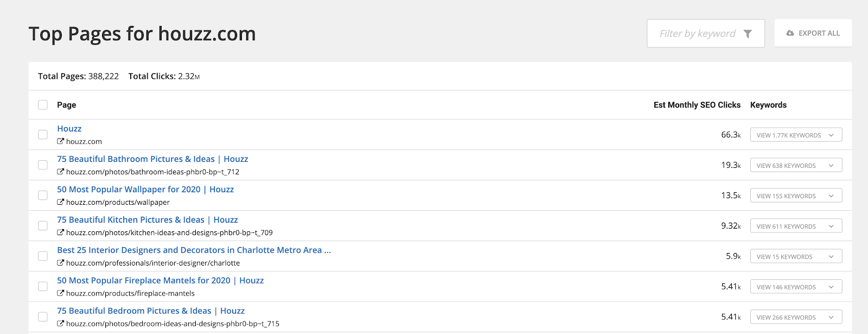Open 50 Most Popular Wallpaper for 2020 link
868x334 pixels.
coord(145,190)
